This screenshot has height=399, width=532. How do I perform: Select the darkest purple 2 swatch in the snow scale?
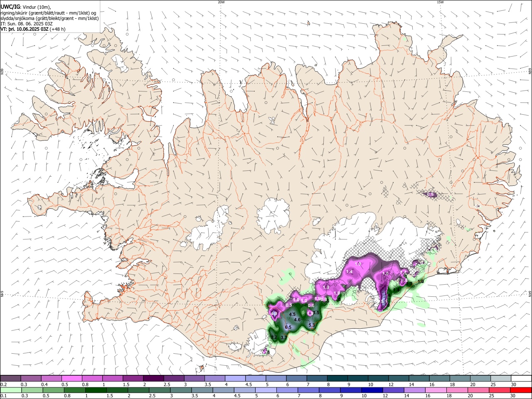click(153, 379)
